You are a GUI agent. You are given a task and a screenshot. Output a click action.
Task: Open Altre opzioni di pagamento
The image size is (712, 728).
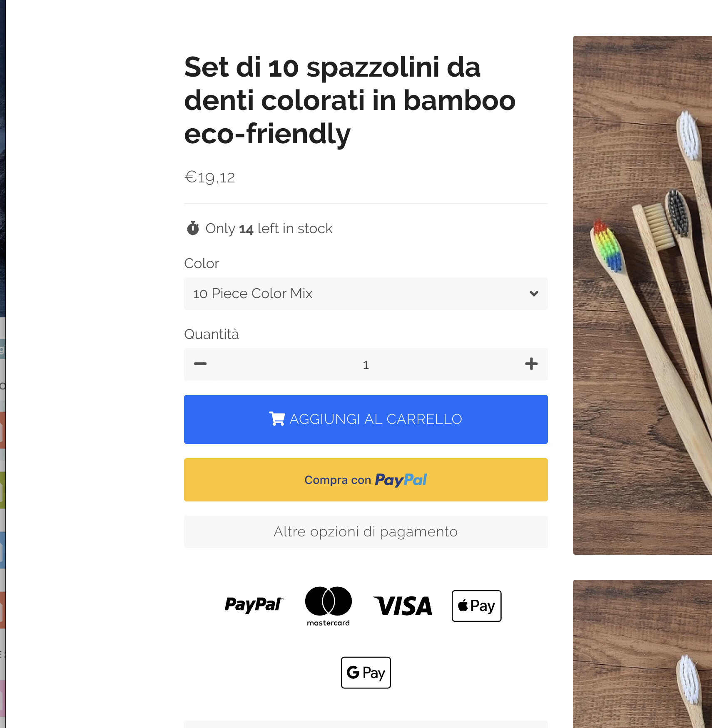[366, 532]
